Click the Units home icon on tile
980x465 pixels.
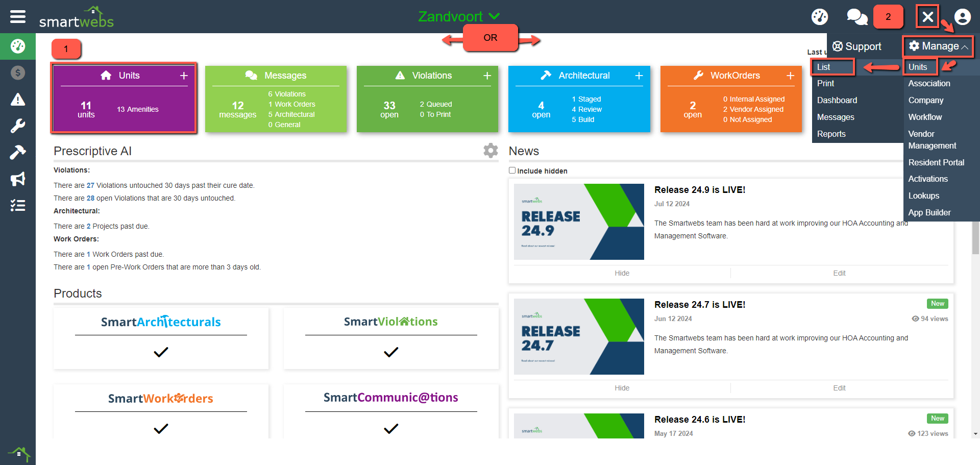coord(106,76)
